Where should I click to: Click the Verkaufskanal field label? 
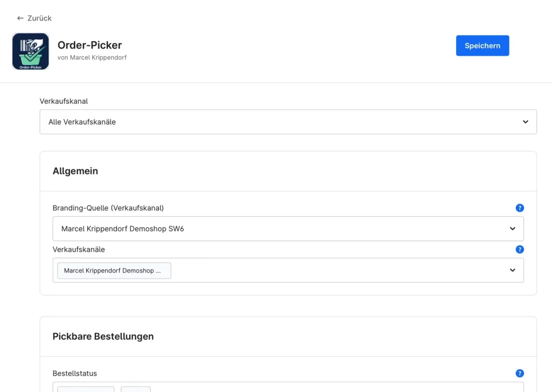coord(64,101)
